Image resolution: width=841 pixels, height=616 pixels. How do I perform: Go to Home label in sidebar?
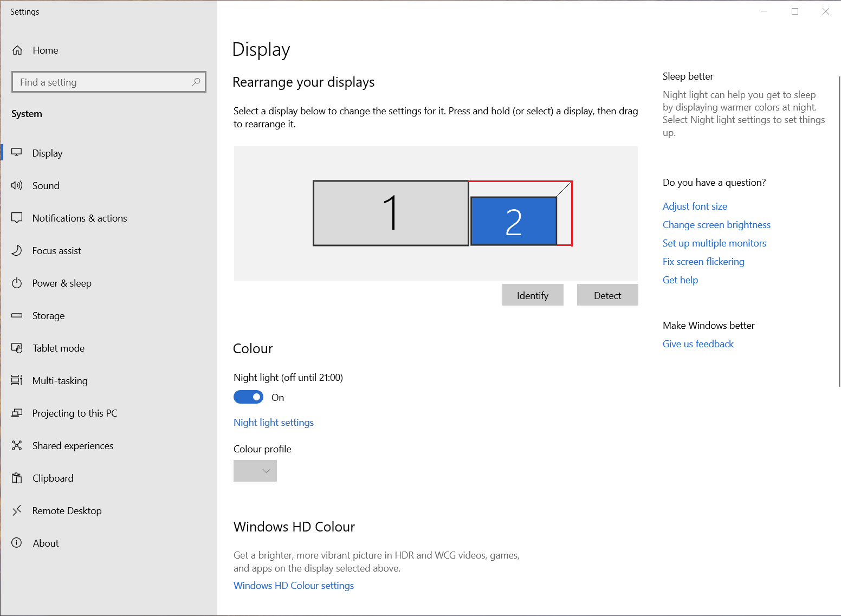(46, 50)
